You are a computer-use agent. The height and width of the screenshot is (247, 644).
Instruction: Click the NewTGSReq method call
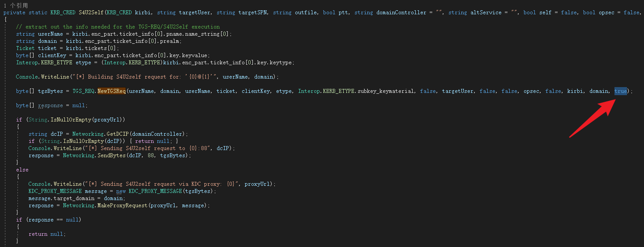point(111,91)
